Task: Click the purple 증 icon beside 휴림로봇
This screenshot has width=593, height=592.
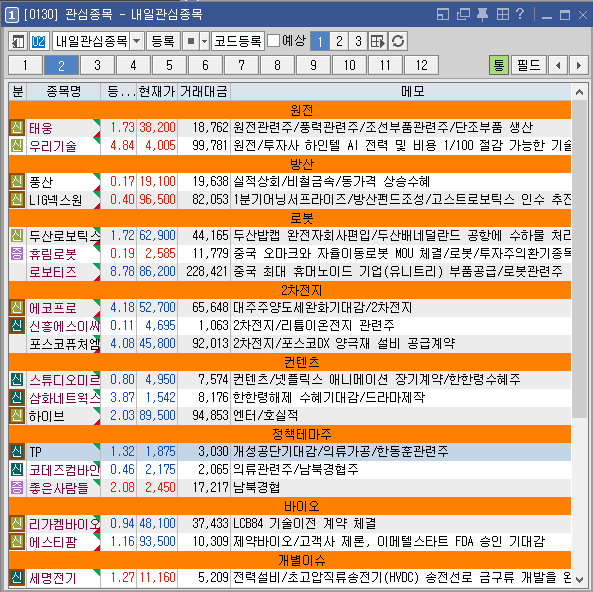Action: click(17, 253)
